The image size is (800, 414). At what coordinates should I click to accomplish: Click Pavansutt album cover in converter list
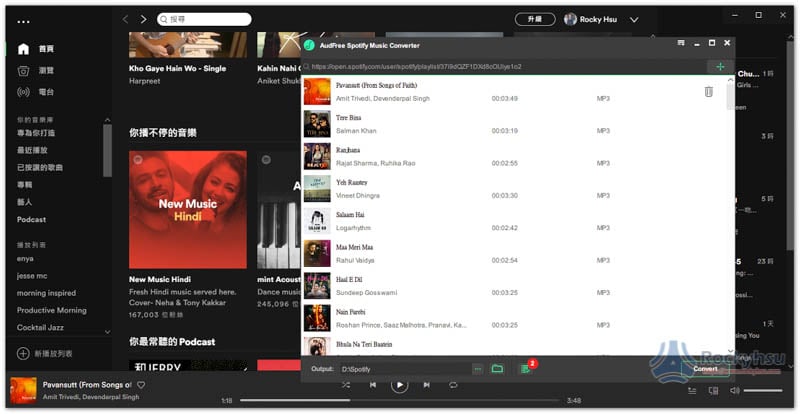click(x=317, y=91)
